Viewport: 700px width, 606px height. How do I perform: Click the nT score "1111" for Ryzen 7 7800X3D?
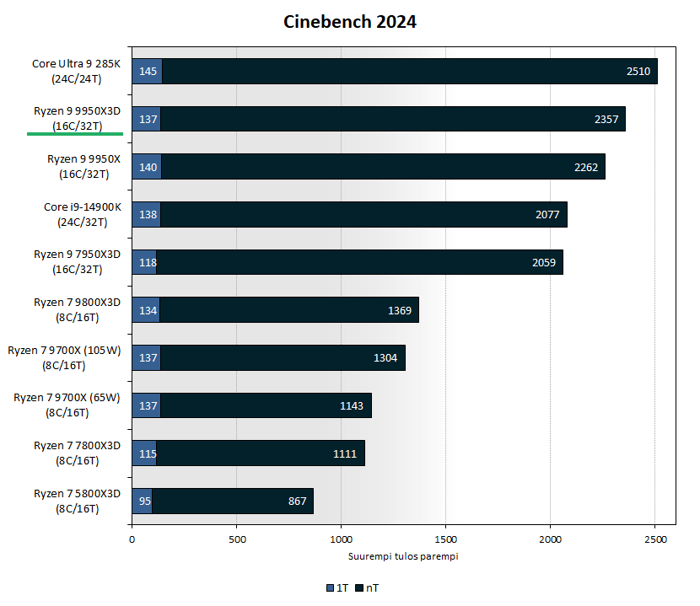[x=345, y=453]
